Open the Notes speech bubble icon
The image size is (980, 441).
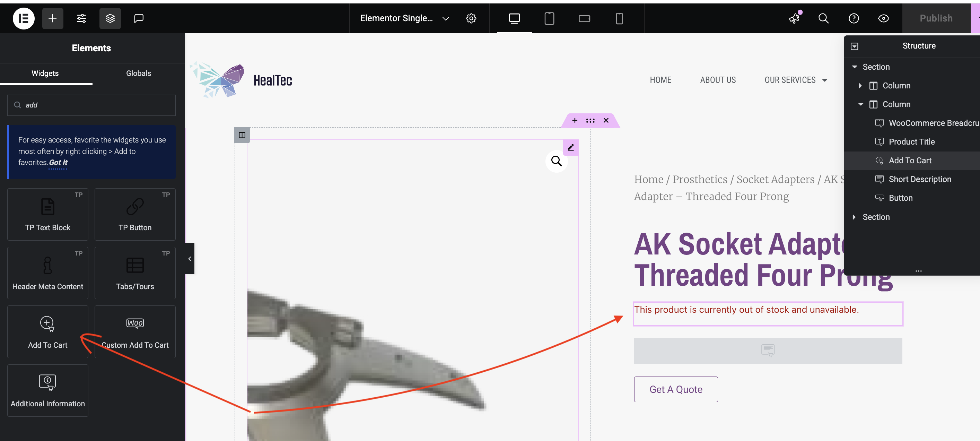tap(139, 18)
